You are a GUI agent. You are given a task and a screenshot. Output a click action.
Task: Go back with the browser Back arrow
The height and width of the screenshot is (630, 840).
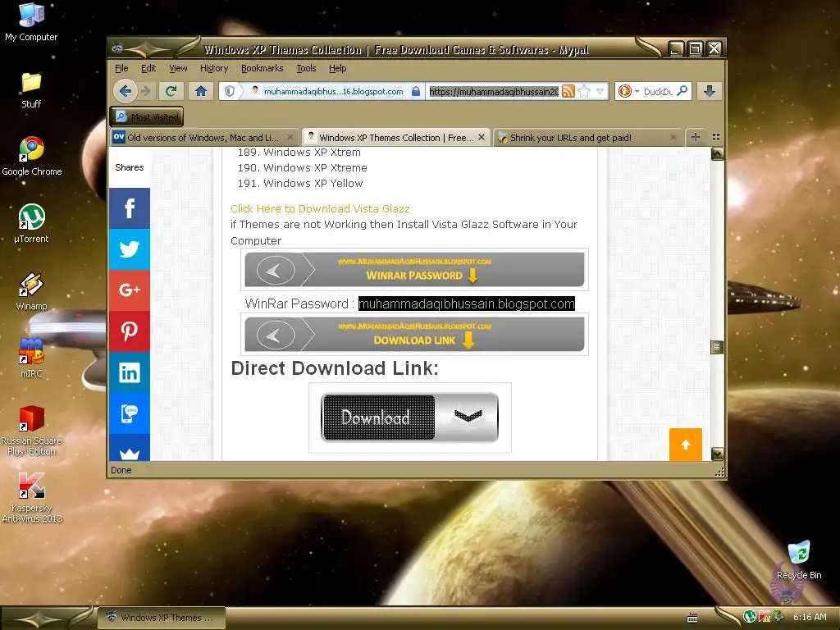(x=125, y=91)
